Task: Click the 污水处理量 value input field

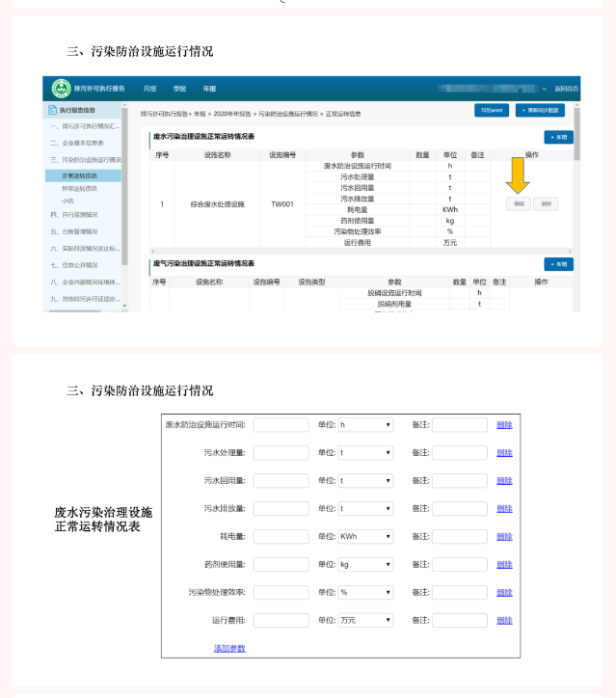Action: (281, 453)
